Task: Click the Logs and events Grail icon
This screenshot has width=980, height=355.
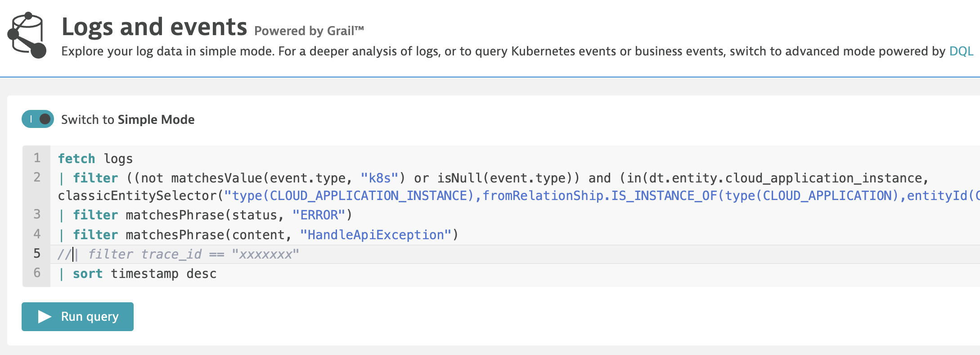Action: [27, 35]
